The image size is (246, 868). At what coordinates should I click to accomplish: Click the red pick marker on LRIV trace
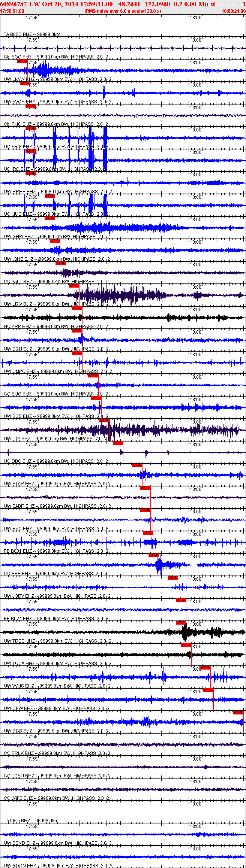tap(74, 286)
